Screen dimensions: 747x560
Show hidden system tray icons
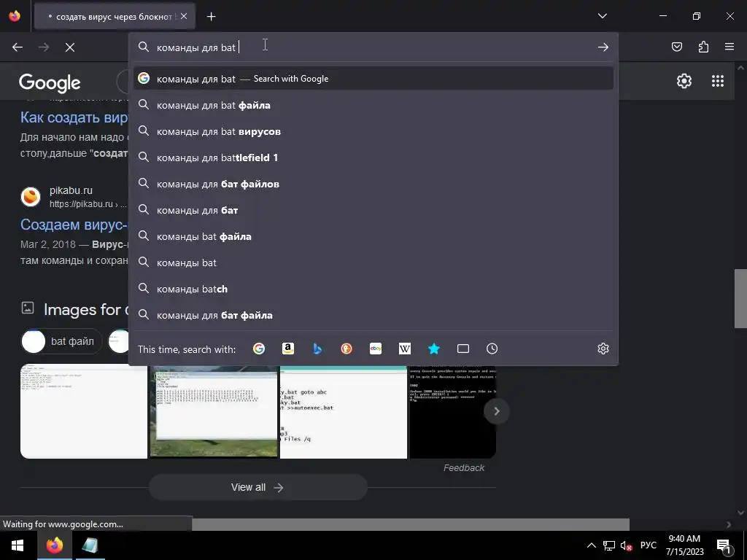[591, 545]
